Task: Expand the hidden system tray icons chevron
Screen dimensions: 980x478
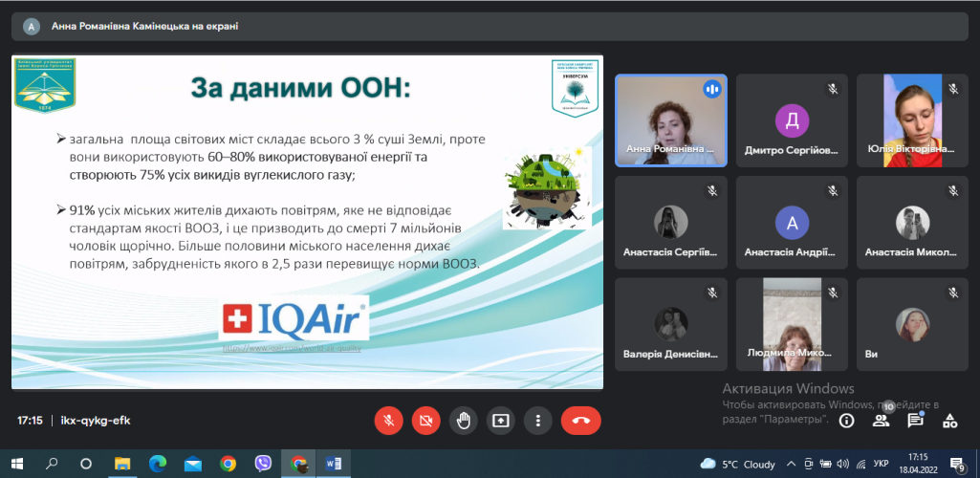Action: click(x=792, y=465)
